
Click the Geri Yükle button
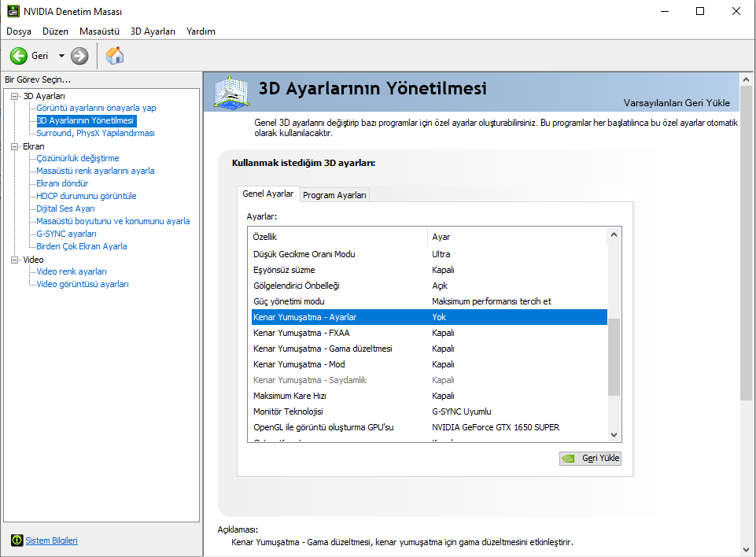pos(590,458)
